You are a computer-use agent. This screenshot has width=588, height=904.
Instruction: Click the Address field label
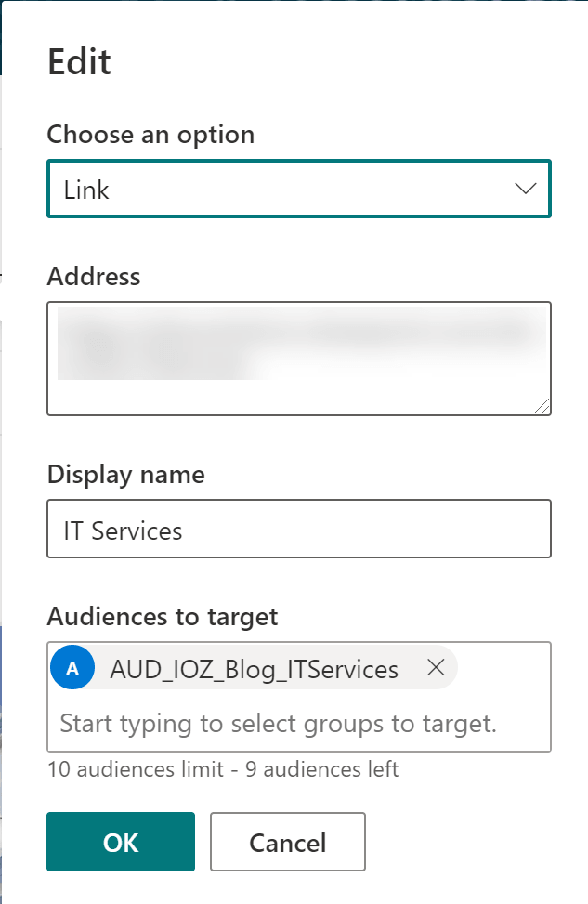[x=94, y=276]
